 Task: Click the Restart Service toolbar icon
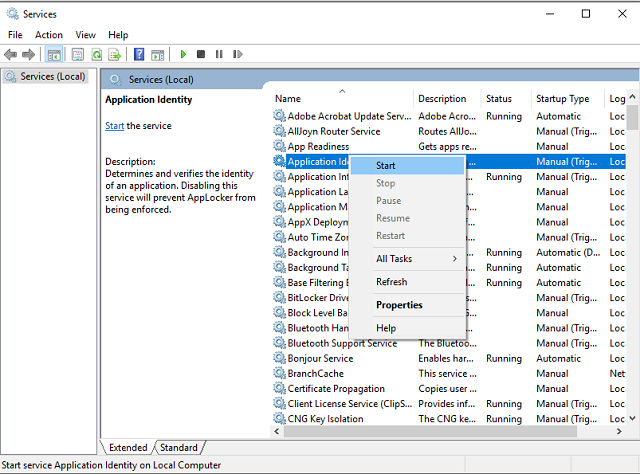click(236, 54)
